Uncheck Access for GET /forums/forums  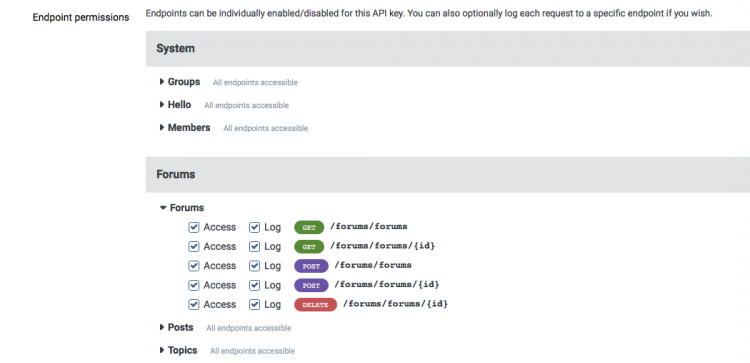coord(193,227)
